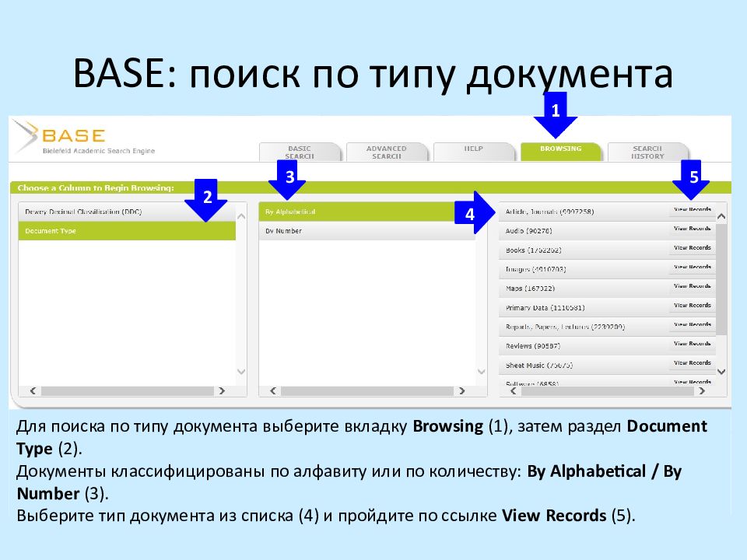Select Books document type
The image size is (747, 560).
(584, 250)
